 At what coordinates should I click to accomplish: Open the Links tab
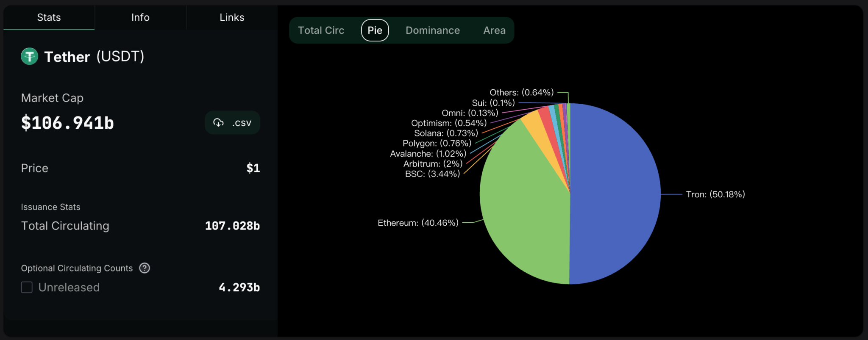[x=232, y=17]
